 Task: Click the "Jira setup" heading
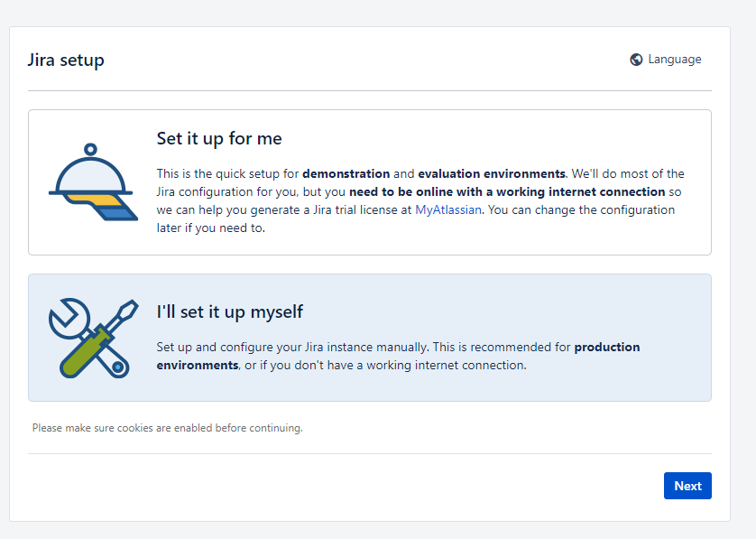pos(66,60)
